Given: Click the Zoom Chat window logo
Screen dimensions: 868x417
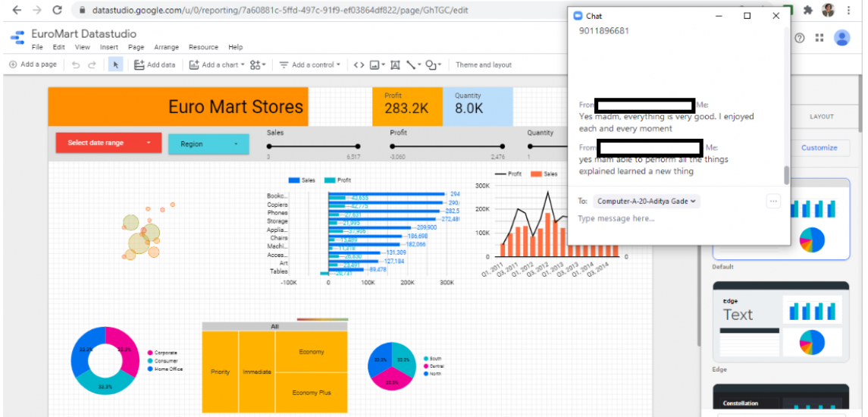Looking at the screenshot, I should click(x=578, y=16).
